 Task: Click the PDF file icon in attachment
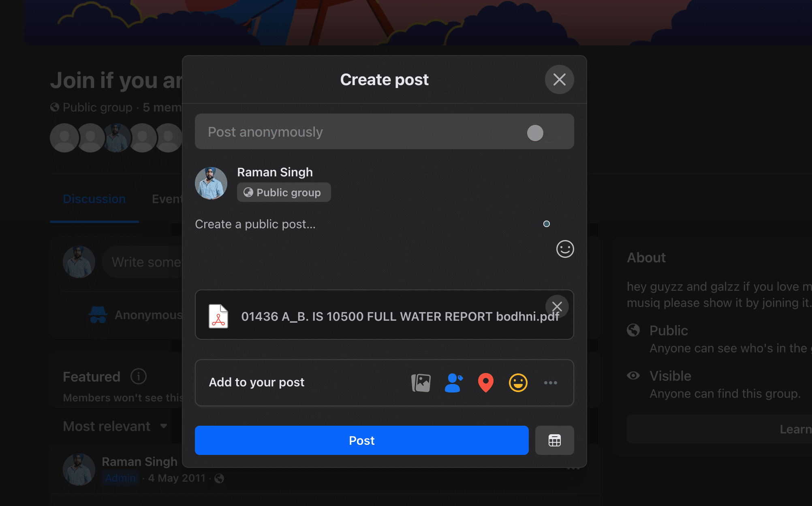(218, 315)
